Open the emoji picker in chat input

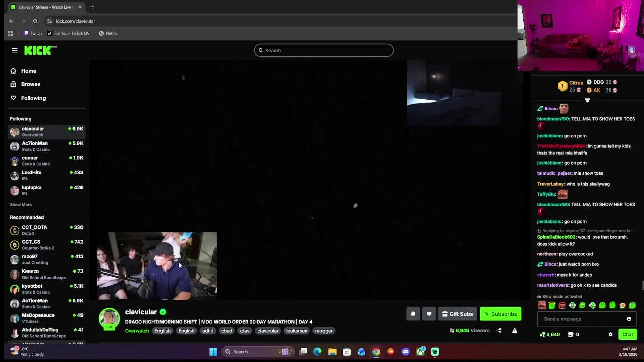629,319
